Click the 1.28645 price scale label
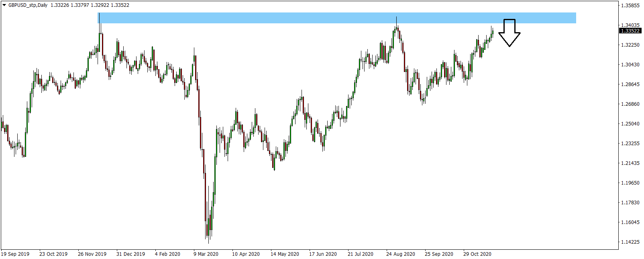The height and width of the screenshot is (259, 644). point(630,84)
